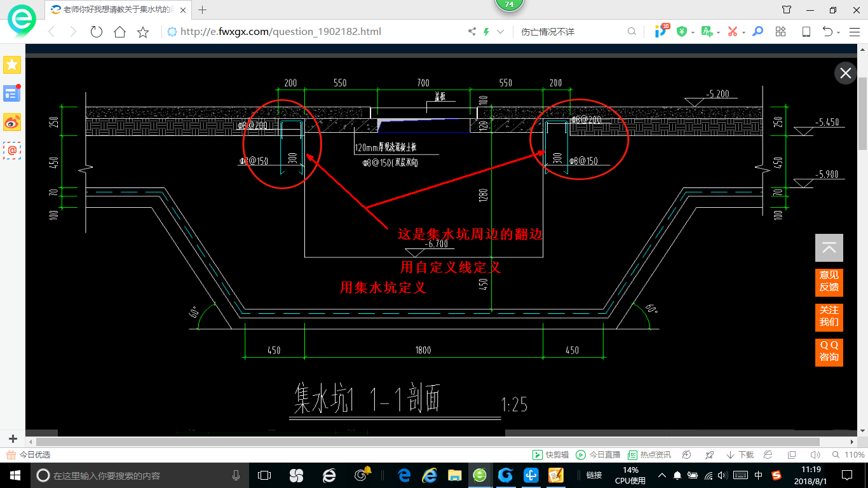Click the green translate extension icon
Screen dimensions: 868x488
[x=707, y=32]
